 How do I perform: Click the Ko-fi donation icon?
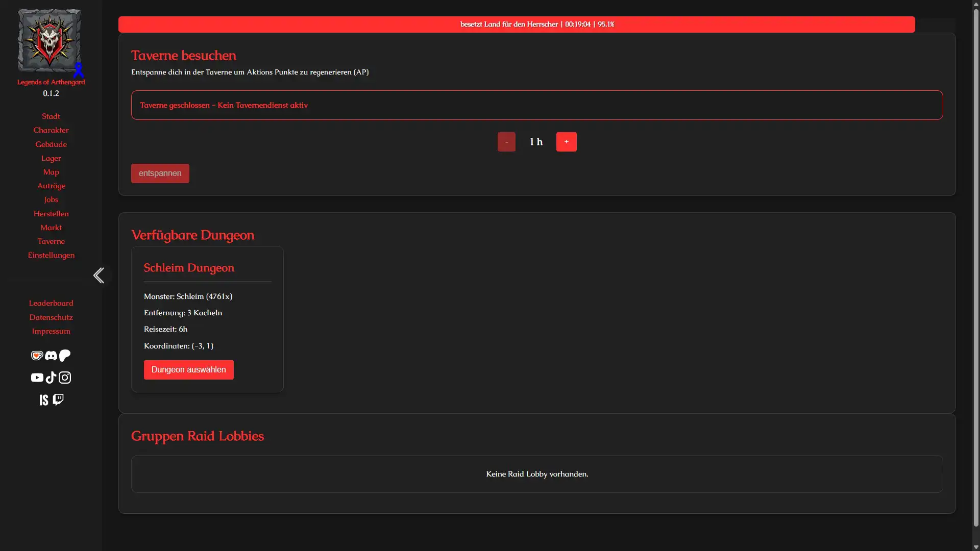(37, 356)
